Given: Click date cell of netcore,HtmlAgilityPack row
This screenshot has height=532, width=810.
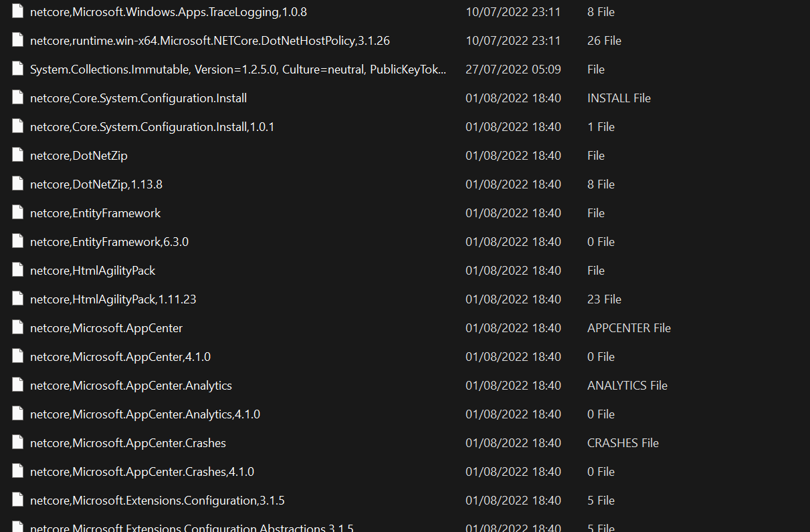Looking at the screenshot, I should [x=514, y=271].
